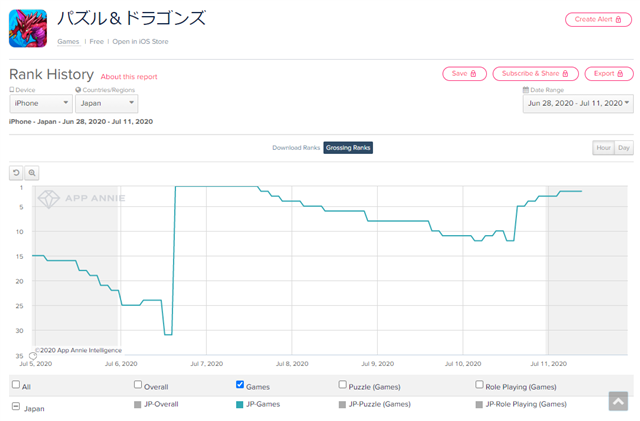Switch chart granularity to Hour

pos(603,148)
